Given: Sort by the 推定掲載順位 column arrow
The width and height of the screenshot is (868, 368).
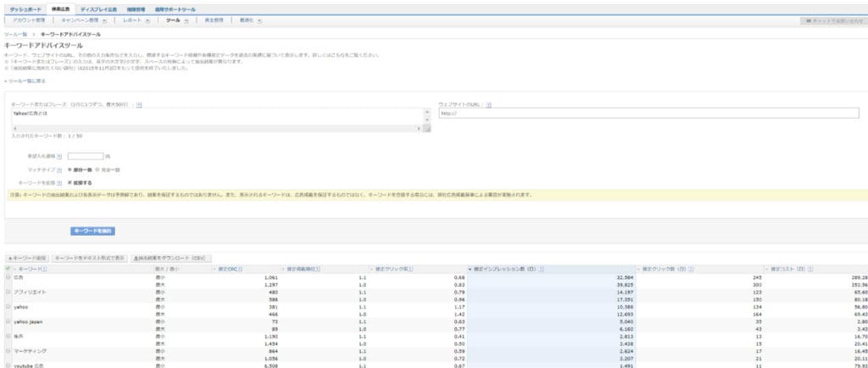Looking at the screenshot, I should (283, 269).
